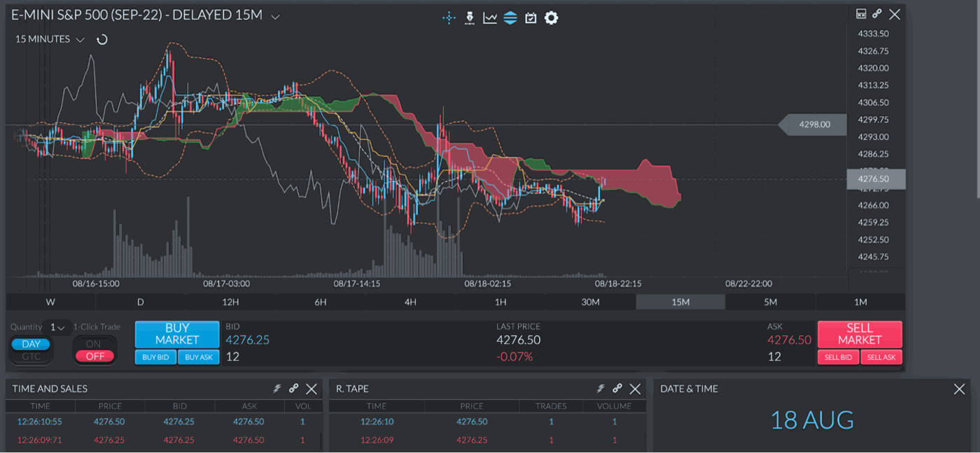Expand the E-Mini S&P 500 symbol dropdown

coord(276,17)
